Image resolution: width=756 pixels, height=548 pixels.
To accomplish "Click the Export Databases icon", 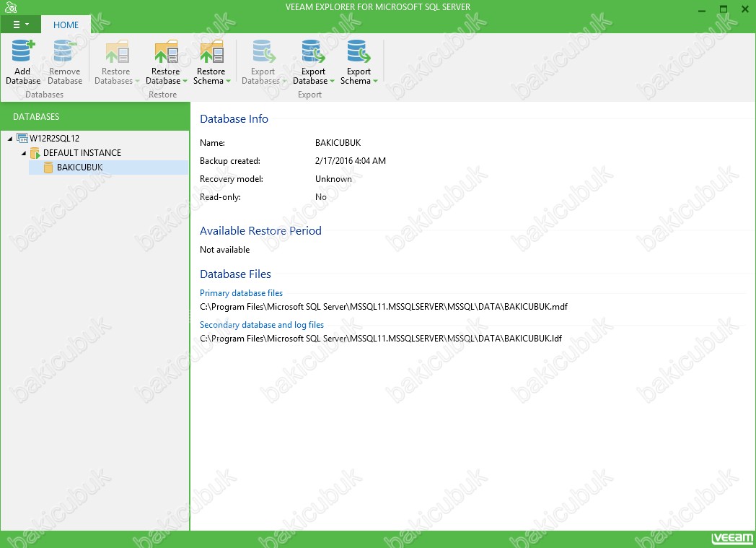I will [x=264, y=51].
